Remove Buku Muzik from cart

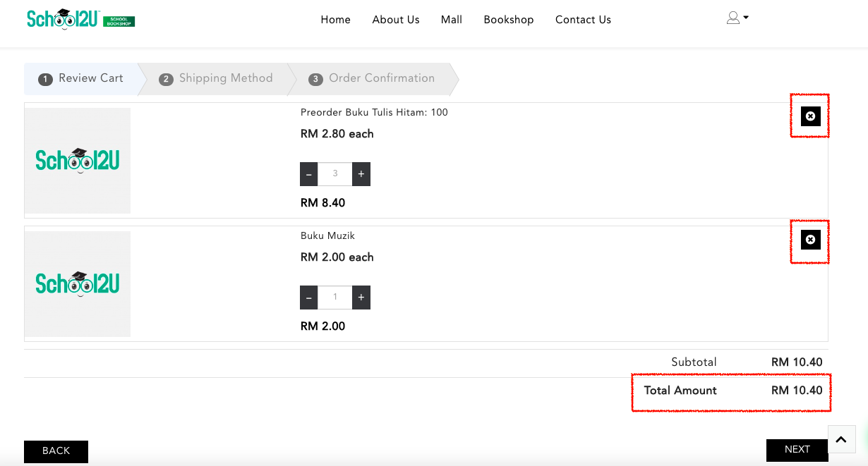tap(810, 240)
